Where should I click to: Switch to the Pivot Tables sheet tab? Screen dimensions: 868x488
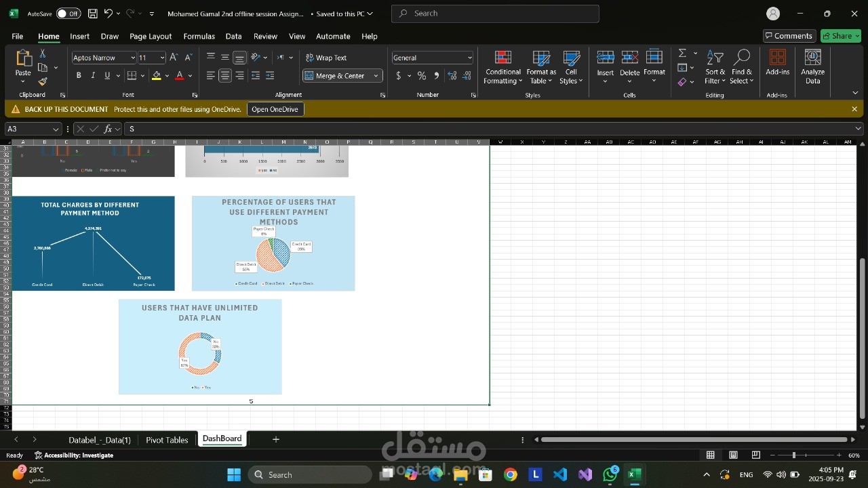coord(167,440)
